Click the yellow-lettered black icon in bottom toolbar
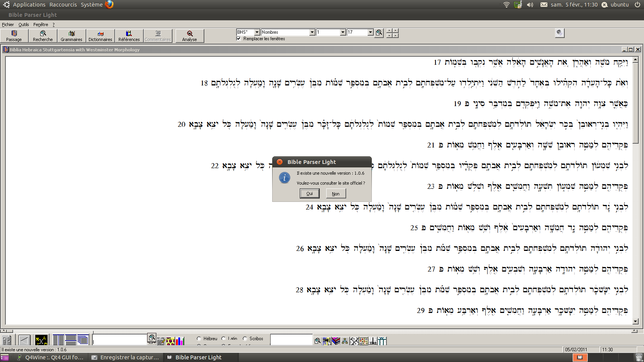This screenshot has height=362, width=644. coord(41,340)
